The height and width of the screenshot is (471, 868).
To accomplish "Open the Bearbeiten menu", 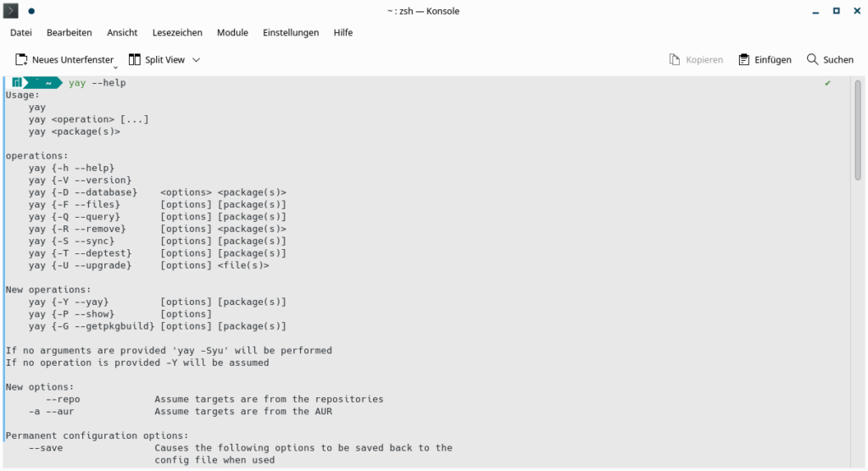I will point(70,33).
